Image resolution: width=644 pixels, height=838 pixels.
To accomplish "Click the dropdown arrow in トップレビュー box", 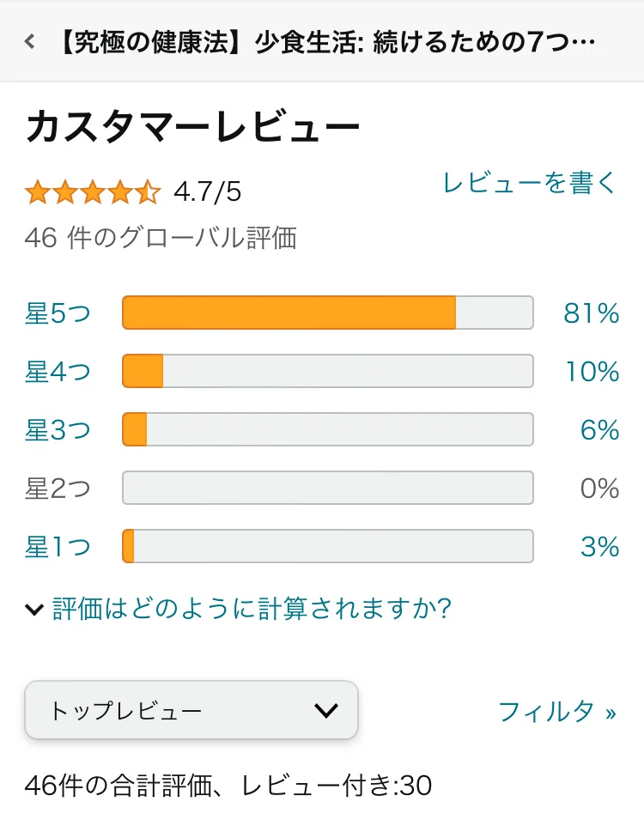I will pos(326,711).
